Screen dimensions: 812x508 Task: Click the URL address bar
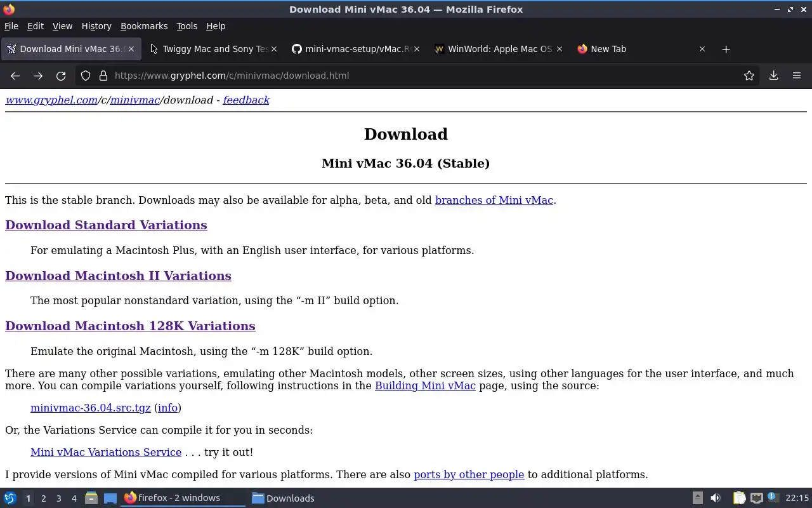pos(419,76)
